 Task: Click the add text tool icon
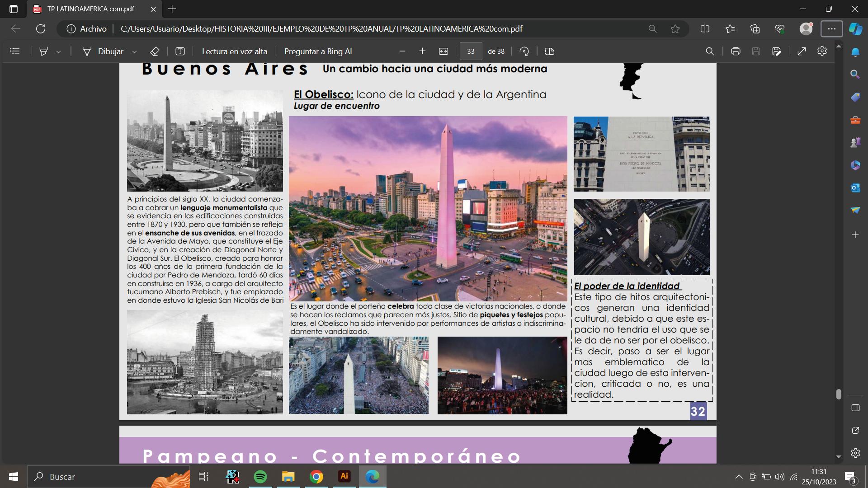pos(180,52)
